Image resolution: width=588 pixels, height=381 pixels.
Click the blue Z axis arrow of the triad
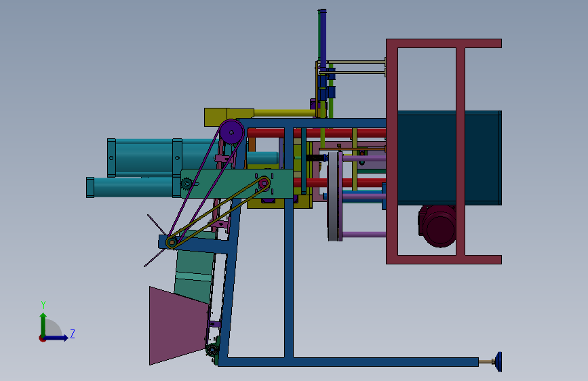[56, 338]
